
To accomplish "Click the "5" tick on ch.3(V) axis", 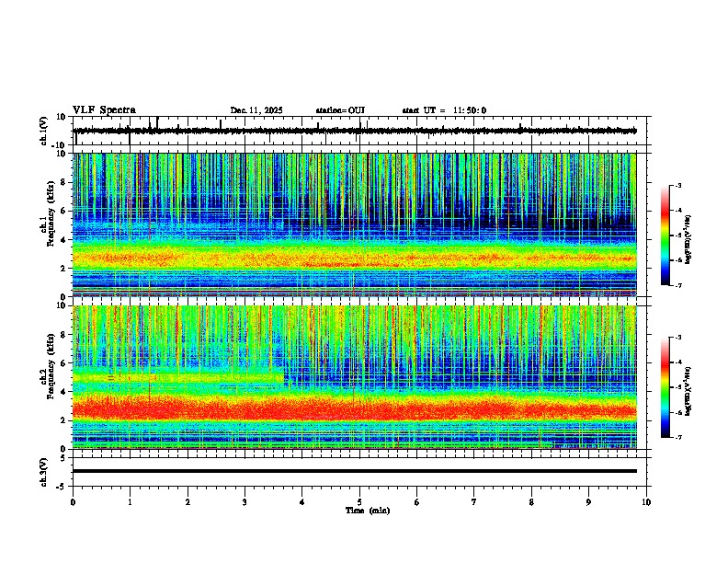I will tap(63, 458).
